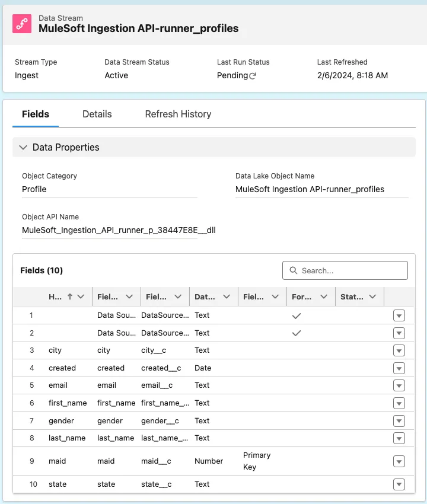This screenshot has height=504, width=427.
Task: Click the city__c field API name
Action: coord(154,350)
